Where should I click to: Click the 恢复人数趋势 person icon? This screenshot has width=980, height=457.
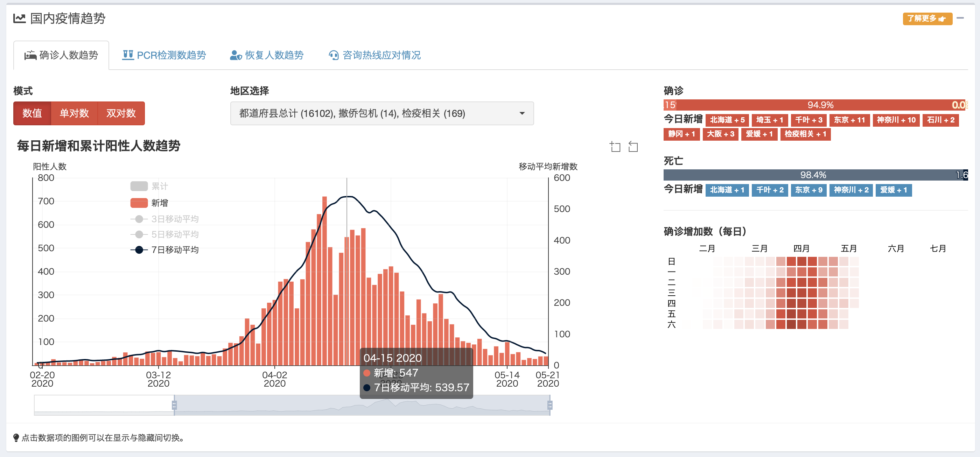point(236,56)
